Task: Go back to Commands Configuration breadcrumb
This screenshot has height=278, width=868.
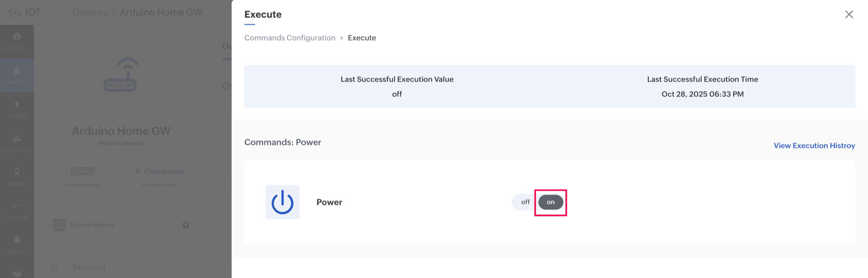Action: click(290, 38)
